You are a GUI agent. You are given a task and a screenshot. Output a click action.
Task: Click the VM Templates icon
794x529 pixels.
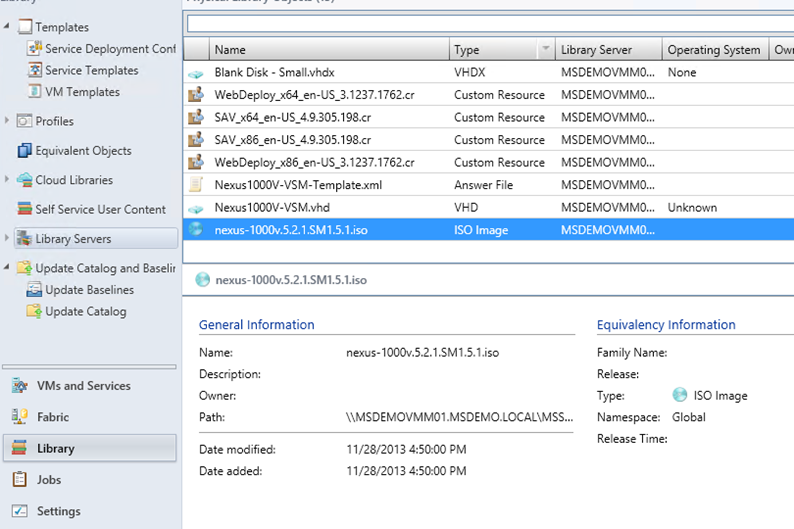click(35, 91)
